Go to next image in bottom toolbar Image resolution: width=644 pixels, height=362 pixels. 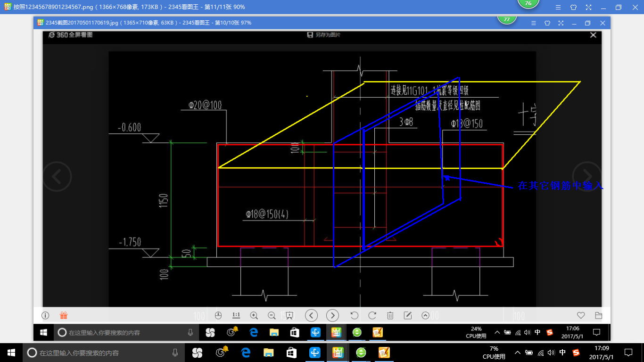click(332, 315)
